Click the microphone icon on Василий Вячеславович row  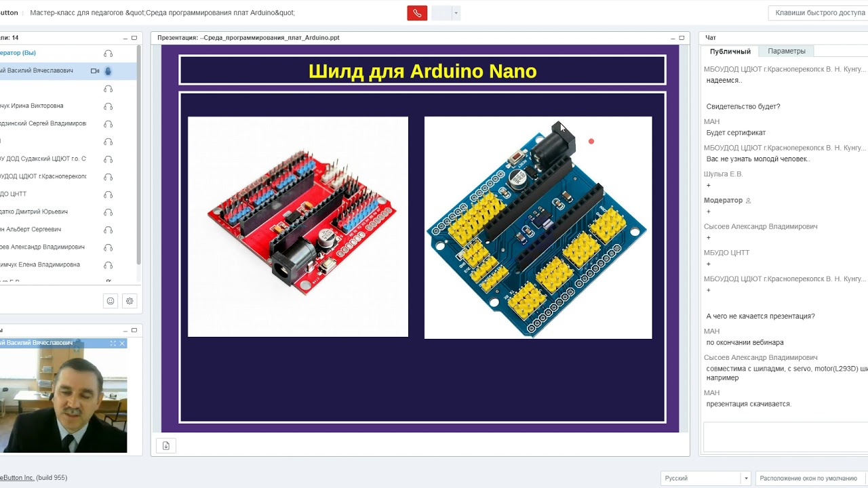tap(108, 71)
